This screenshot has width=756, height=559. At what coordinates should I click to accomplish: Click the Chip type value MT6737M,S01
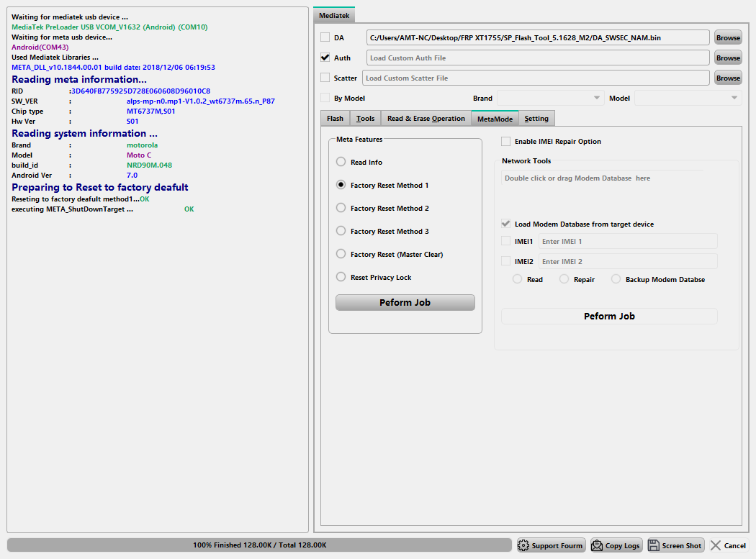tap(151, 112)
